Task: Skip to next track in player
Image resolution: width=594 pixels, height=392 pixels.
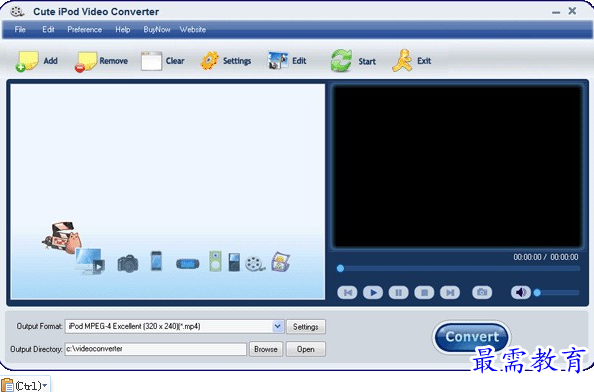Action: pyautogui.click(x=450, y=292)
